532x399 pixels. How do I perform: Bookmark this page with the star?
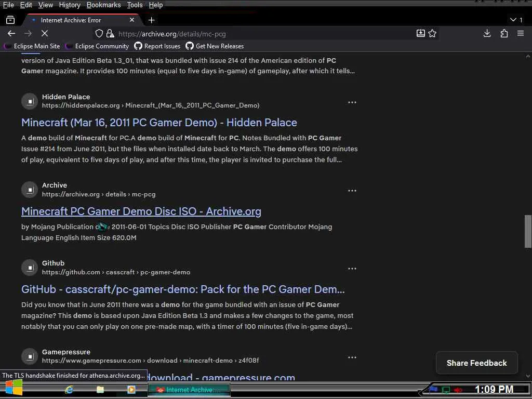tap(432, 33)
